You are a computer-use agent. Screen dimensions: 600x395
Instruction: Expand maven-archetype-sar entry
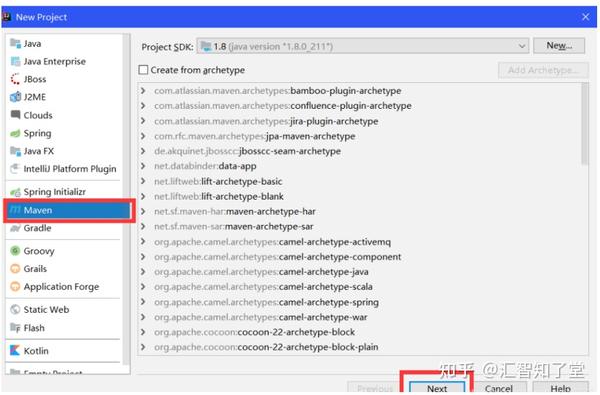pos(143,227)
